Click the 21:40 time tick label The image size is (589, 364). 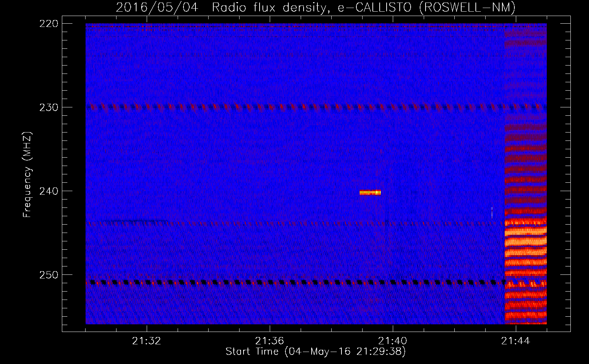[x=393, y=341]
